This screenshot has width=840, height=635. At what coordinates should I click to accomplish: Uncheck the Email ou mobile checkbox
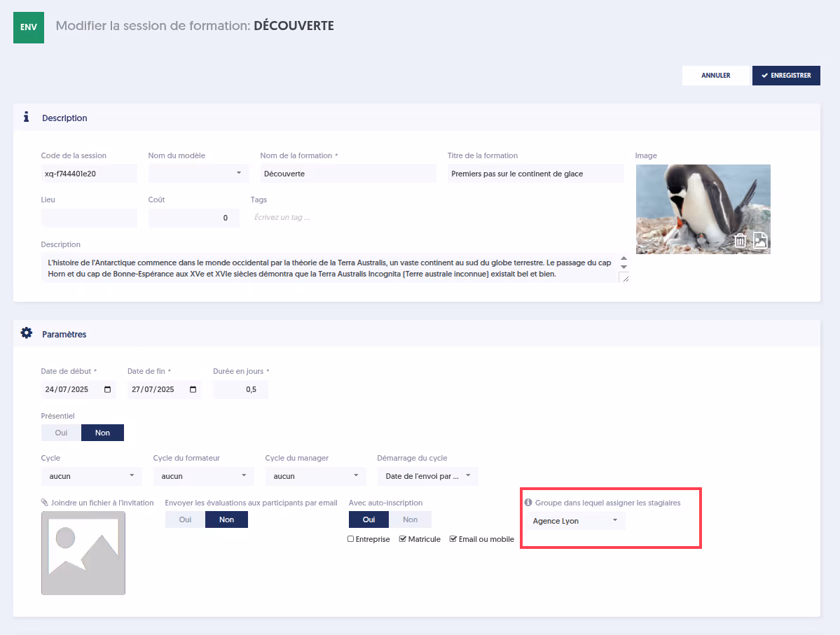(453, 538)
